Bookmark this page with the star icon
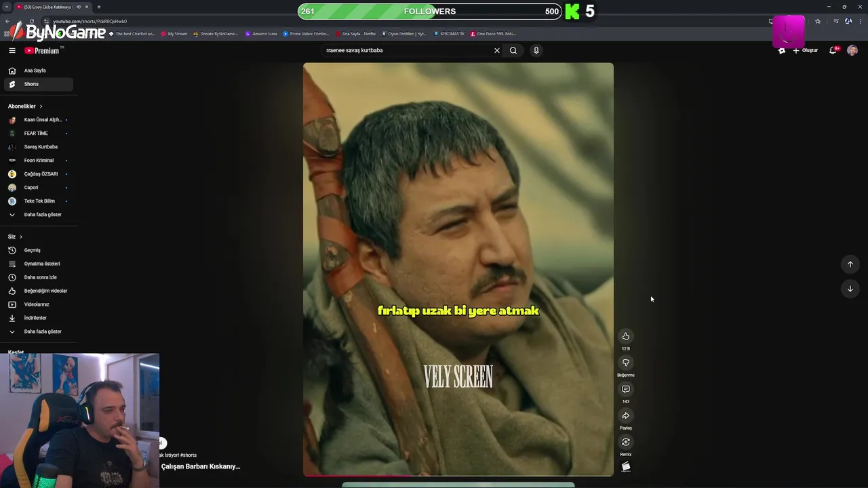This screenshot has width=868, height=488. (x=818, y=21)
